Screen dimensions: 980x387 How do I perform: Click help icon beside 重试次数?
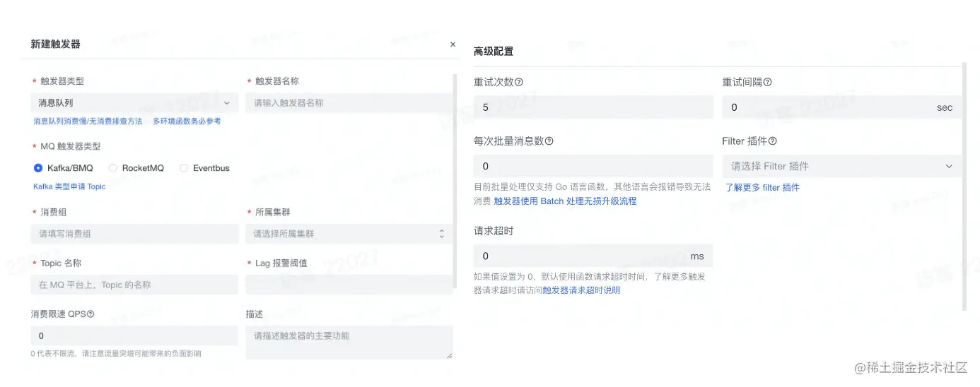click(x=519, y=82)
